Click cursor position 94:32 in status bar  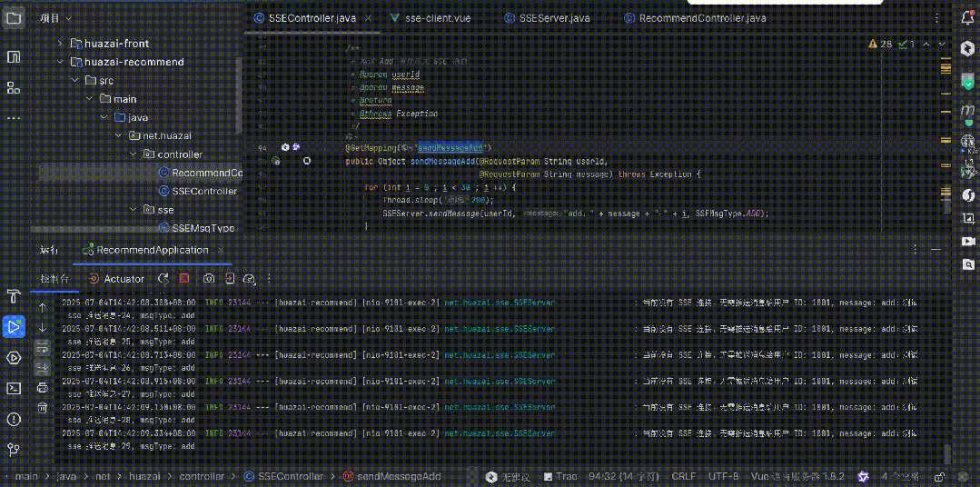[x=624, y=476]
